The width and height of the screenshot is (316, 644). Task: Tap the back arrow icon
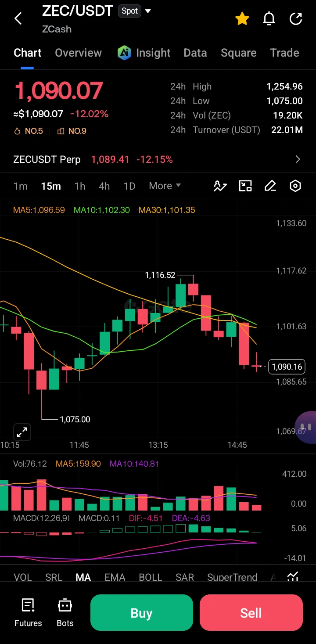click(x=18, y=18)
